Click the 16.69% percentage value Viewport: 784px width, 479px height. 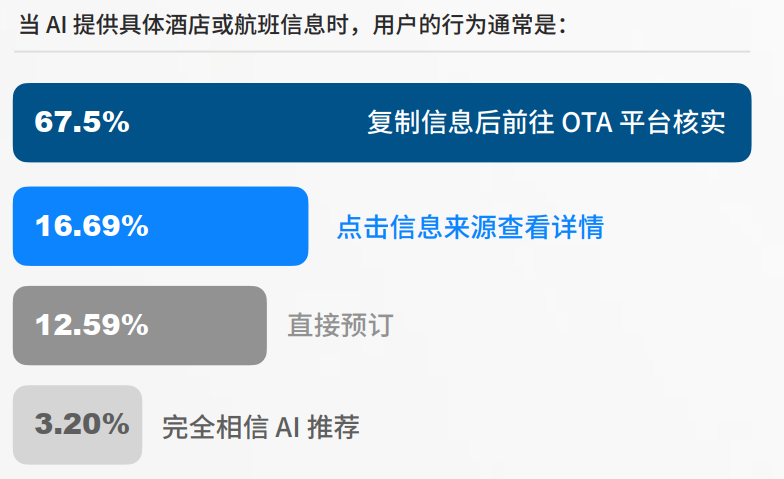coord(92,226)
